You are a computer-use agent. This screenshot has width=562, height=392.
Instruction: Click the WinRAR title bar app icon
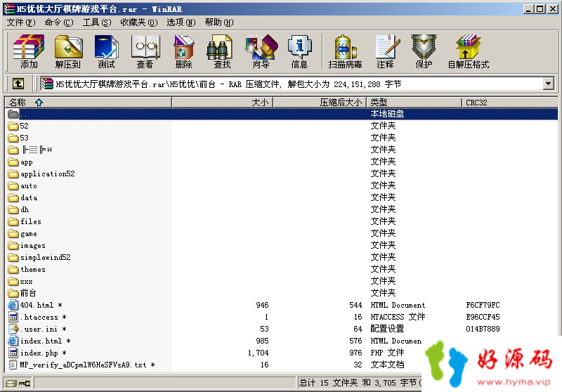tap(9, 9)
